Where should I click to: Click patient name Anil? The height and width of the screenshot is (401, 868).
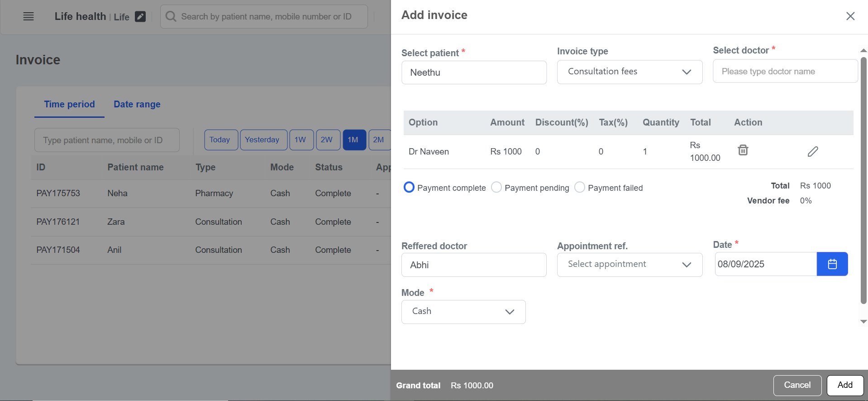click(x=114, y=250)
